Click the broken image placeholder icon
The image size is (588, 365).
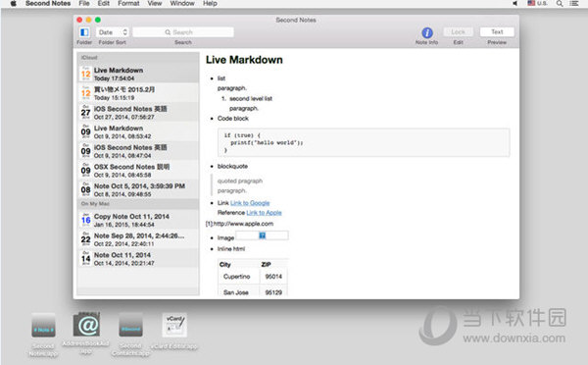pos(262,235)
